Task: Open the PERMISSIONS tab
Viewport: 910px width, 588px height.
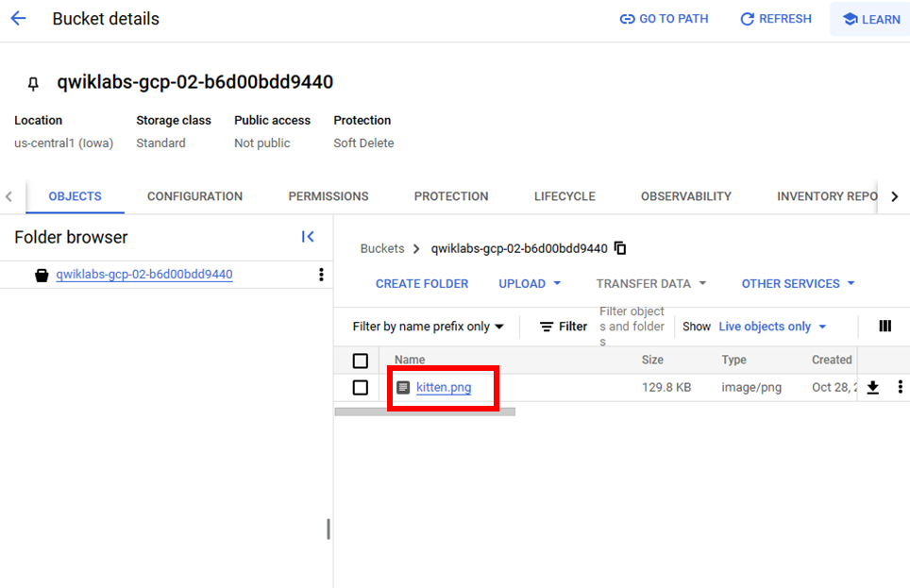Action: (329, 196)
